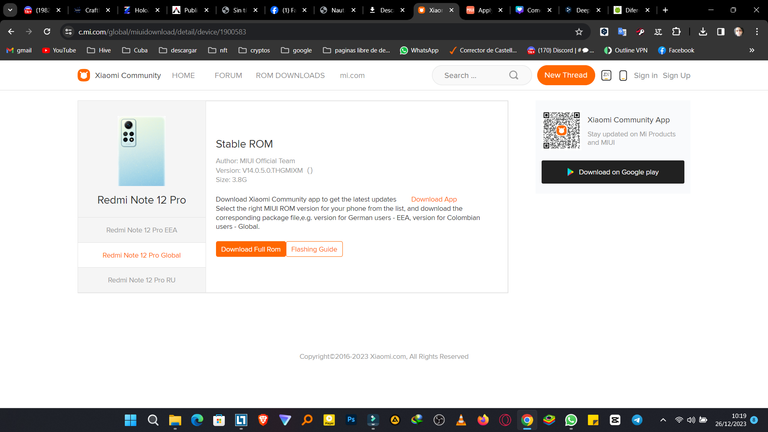
Task: Open a new browser tab
Action: point(665,10)
